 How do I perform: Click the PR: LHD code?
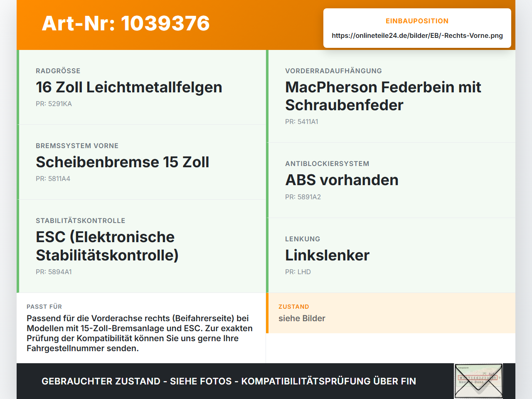click(x=298, y=272)
